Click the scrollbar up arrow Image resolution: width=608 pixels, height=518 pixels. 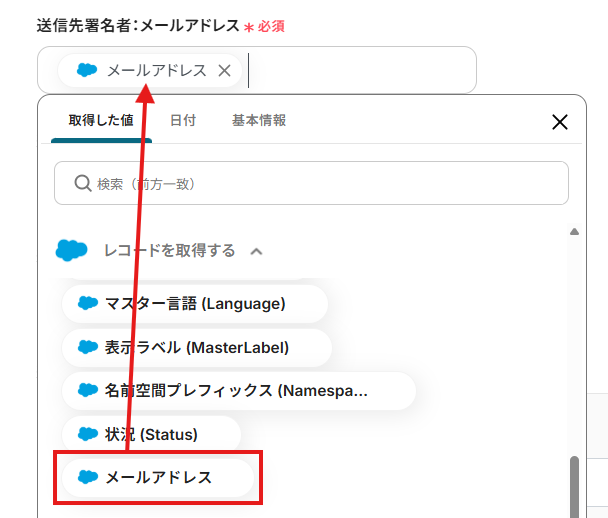[x=574, y=232]
